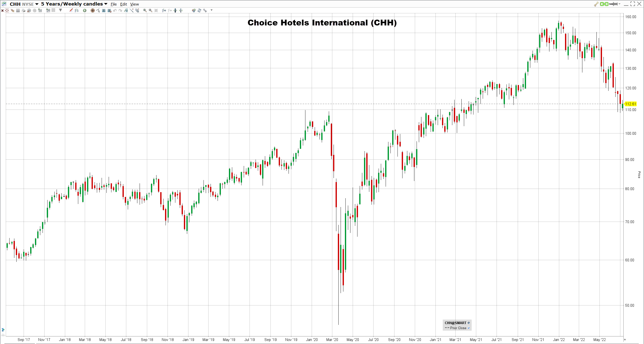Image resolution: width=644 pixels, height=344 pixels.
Task: Click the printer icon
Action: (23, 11)
